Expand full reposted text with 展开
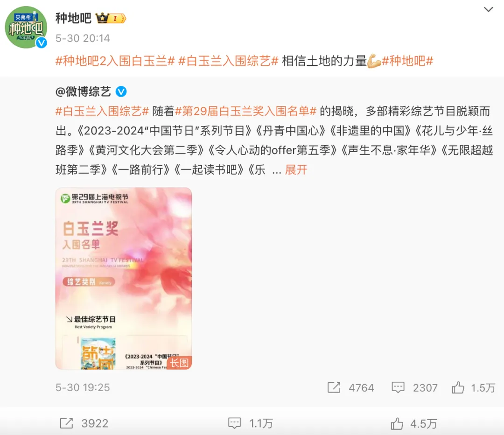 (x=296, y=170)
